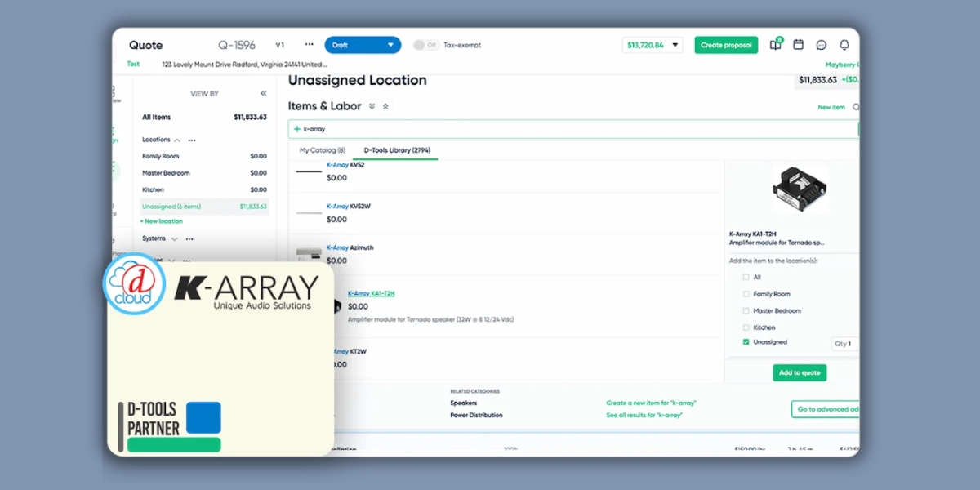Image resolution: width=980 pixels, height=490 pixels.
Task: Click the Add to quote button
Action: pos(800,372)
